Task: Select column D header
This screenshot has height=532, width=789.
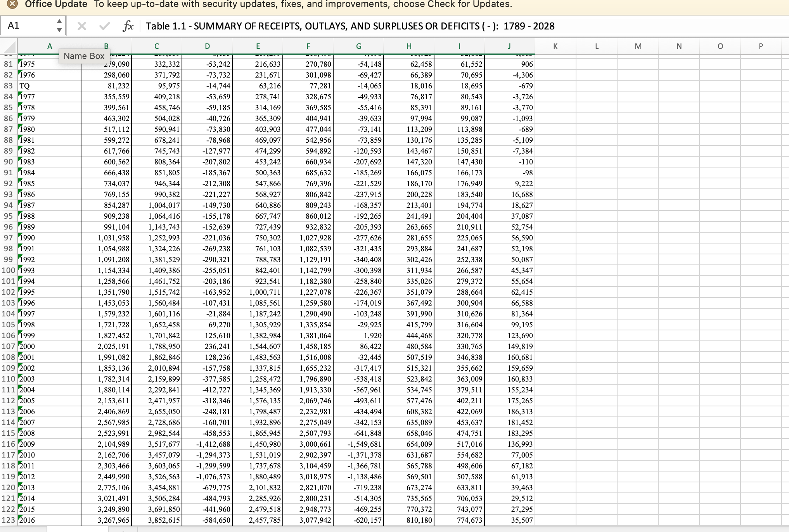Action: pos(207,47)
